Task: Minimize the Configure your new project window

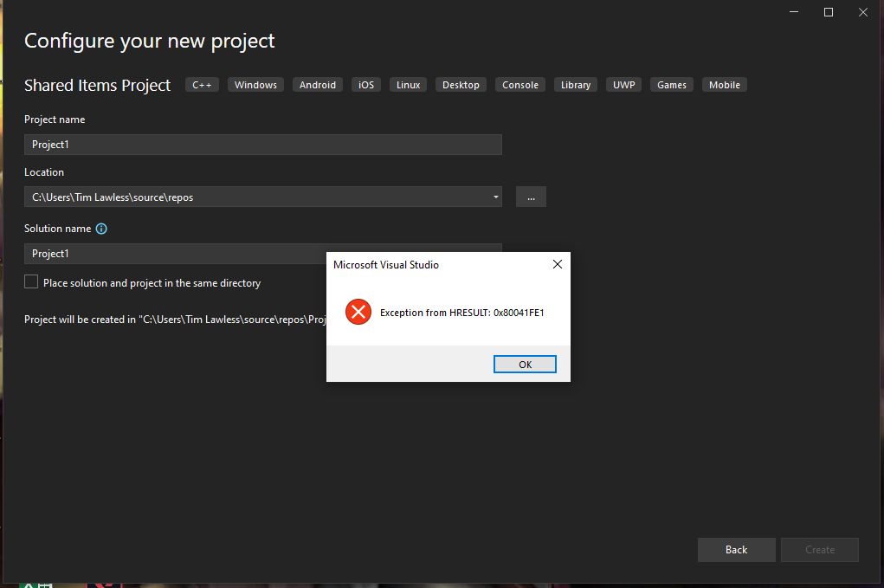Action: coord(794,12)
